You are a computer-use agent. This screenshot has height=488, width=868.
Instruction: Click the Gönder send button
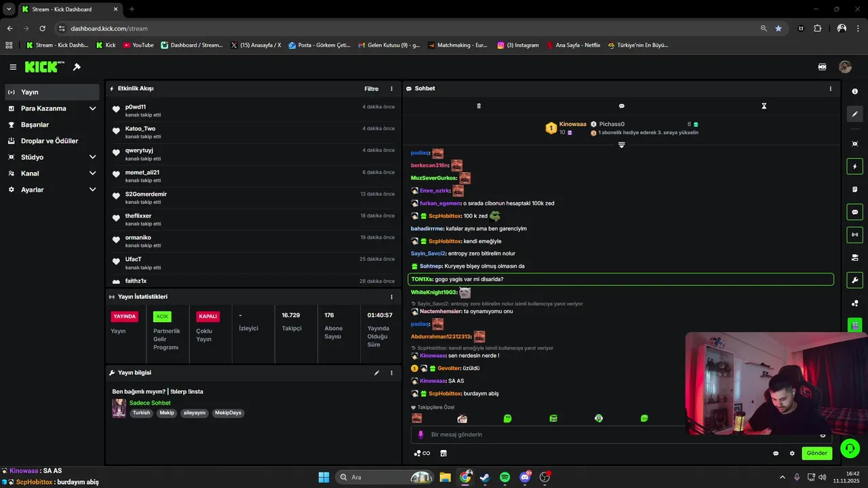click(x=816, y=453)
